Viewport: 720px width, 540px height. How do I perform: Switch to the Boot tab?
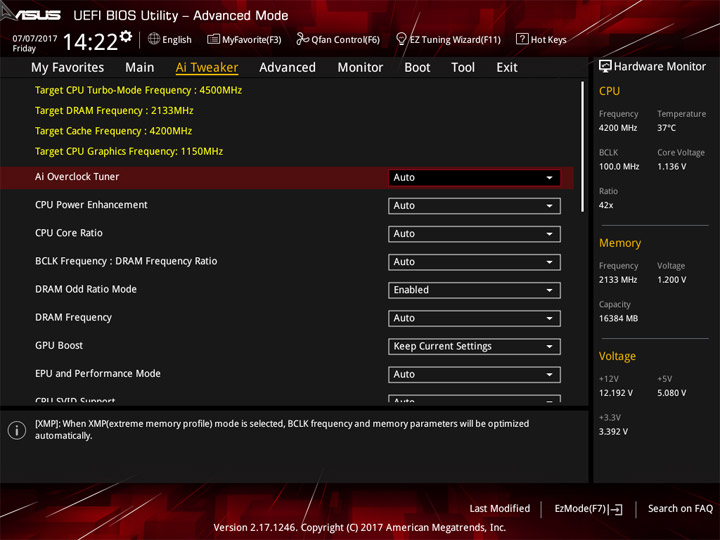pyautogui.click(x=417, y=68)
